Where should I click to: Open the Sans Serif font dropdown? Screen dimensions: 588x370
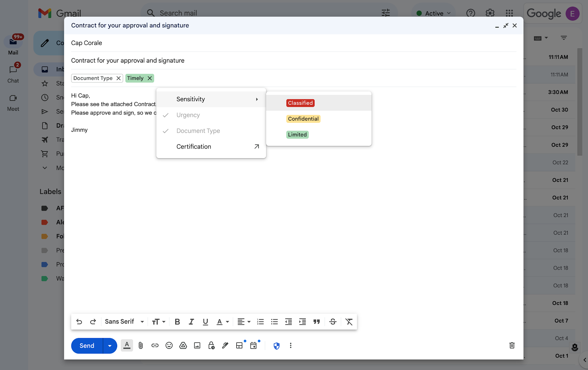tap(124, 321)
